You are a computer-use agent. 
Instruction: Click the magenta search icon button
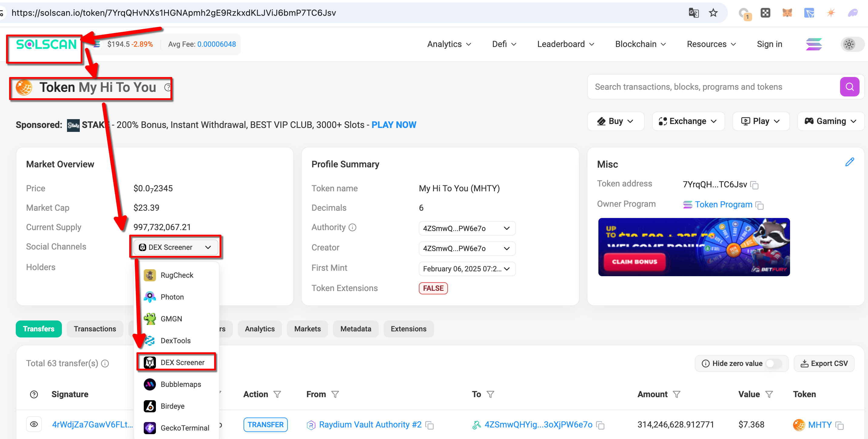pos(849,87)
